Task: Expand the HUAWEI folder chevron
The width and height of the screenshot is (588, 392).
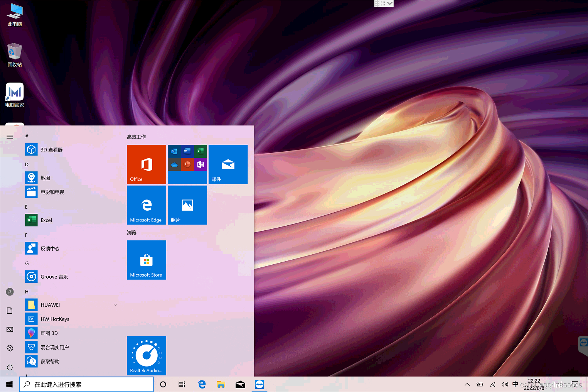Action: pos(115,305)
